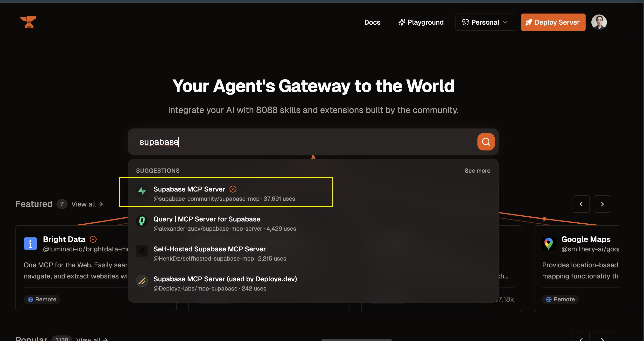This screenshot has height=341, width=644.
Task: Click the Deploya-labs slash icon
Action: 142,281
